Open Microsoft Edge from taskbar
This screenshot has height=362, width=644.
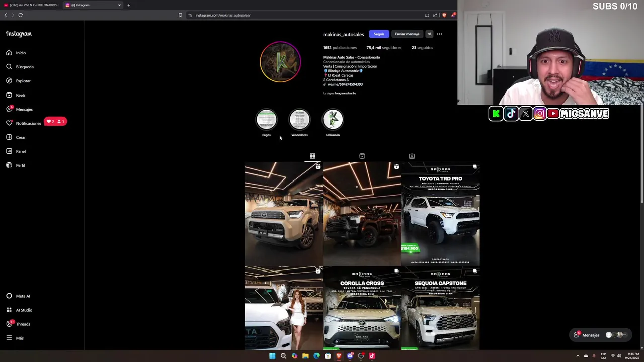(x=316, y=356)
